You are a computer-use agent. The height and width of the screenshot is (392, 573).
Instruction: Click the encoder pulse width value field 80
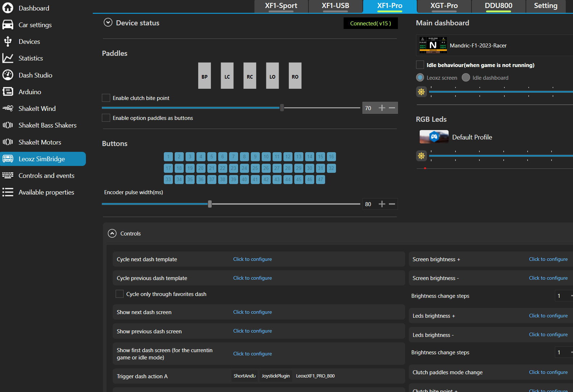click(x=369, y=204)
